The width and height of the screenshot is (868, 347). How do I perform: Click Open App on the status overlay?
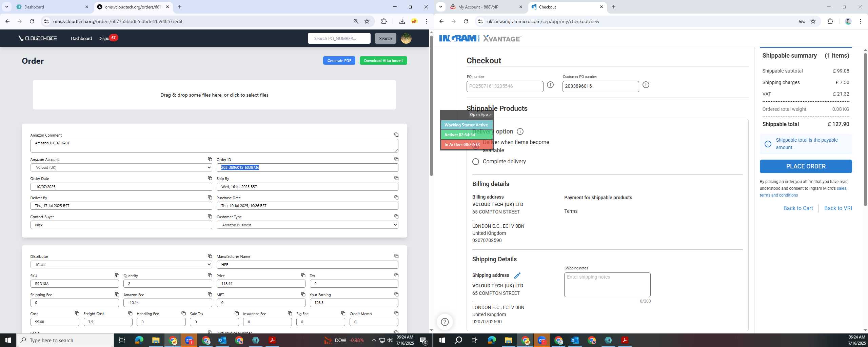point(480,115)
